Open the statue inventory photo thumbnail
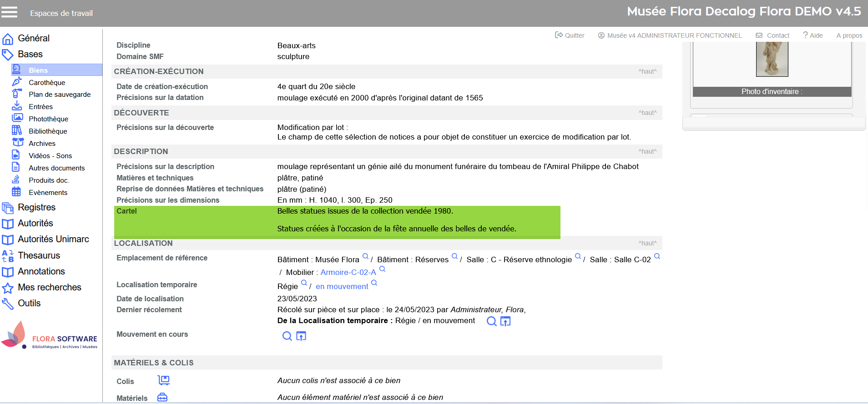The height and width of the screenshot is (404, 868). point(772,59)
